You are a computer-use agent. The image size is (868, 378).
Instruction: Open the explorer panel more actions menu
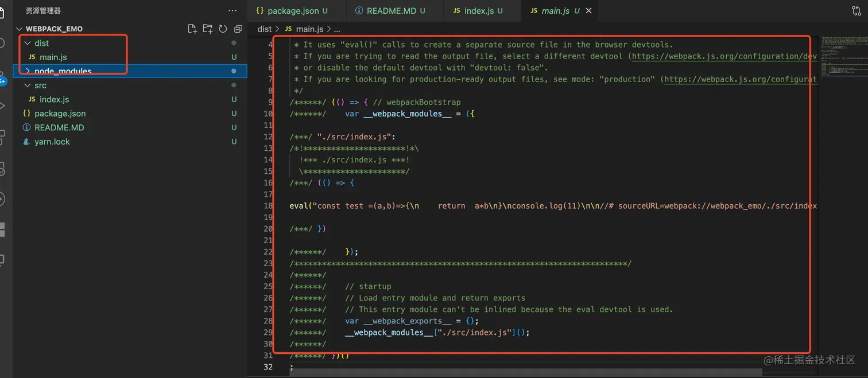232,10
